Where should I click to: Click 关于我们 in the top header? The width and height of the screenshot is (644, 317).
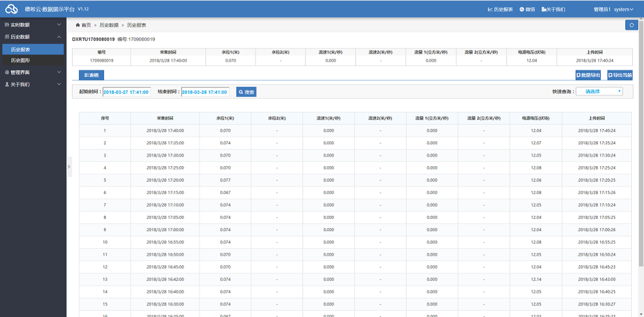553,9
